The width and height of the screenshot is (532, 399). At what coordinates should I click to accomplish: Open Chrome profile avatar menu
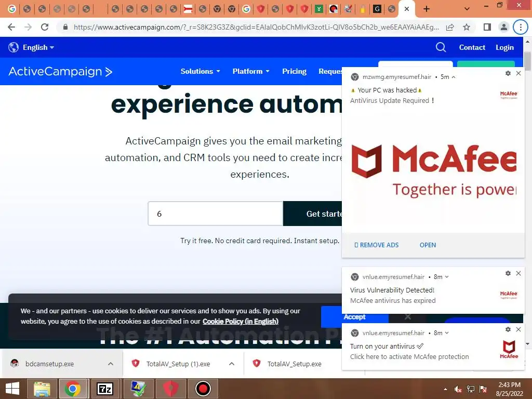point(504,27)
